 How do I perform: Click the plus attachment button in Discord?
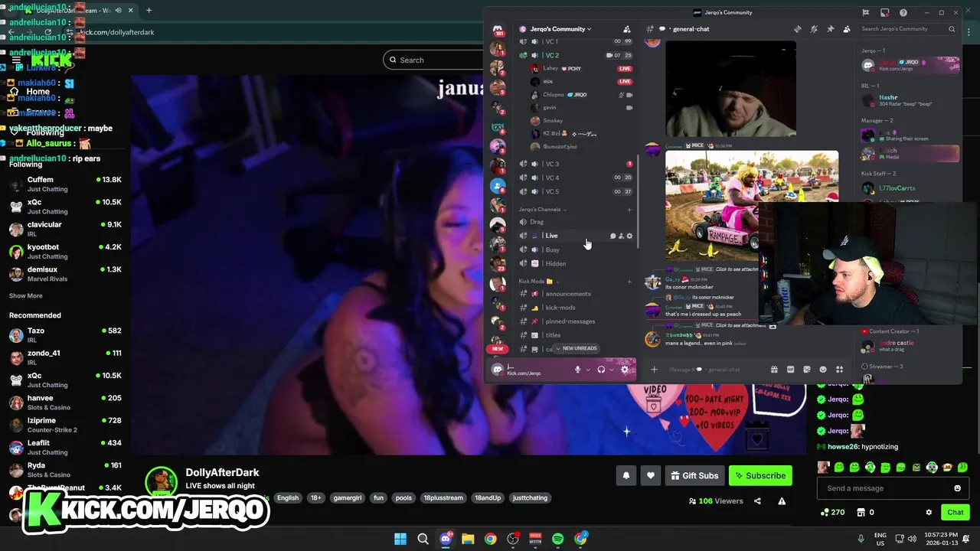point(654,370)
